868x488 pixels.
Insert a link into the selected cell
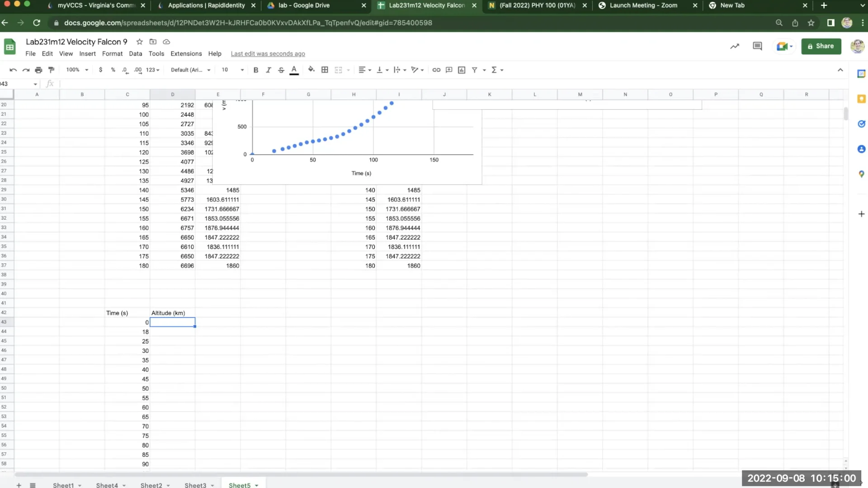436,70
